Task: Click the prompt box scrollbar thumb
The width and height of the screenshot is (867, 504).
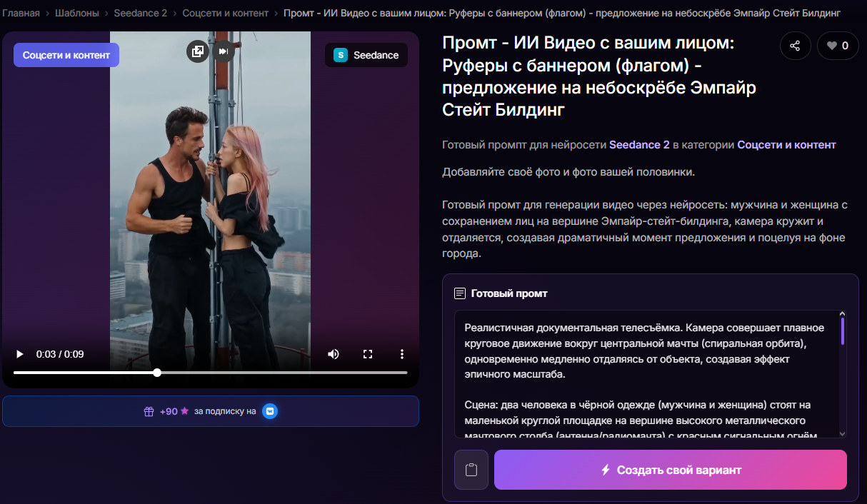Action: tap(843, 331)
